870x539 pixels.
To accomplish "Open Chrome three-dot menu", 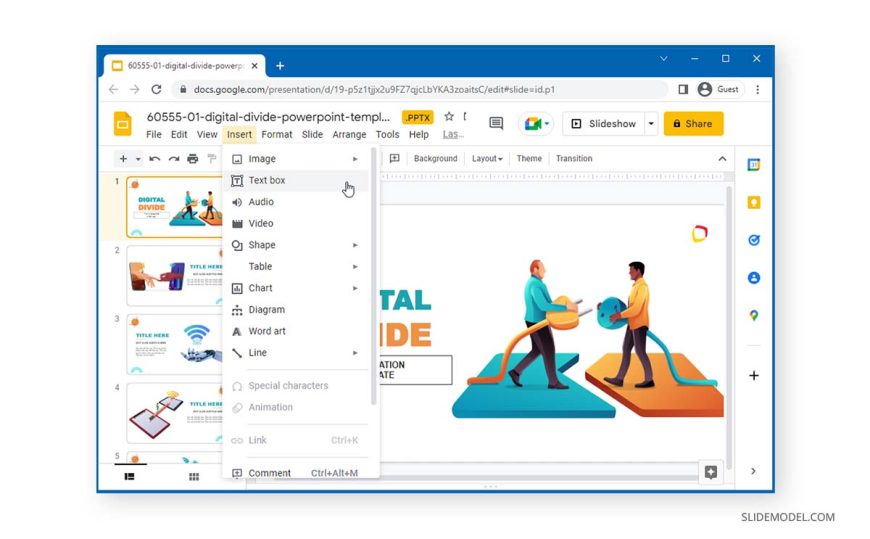I will point(757,89).
